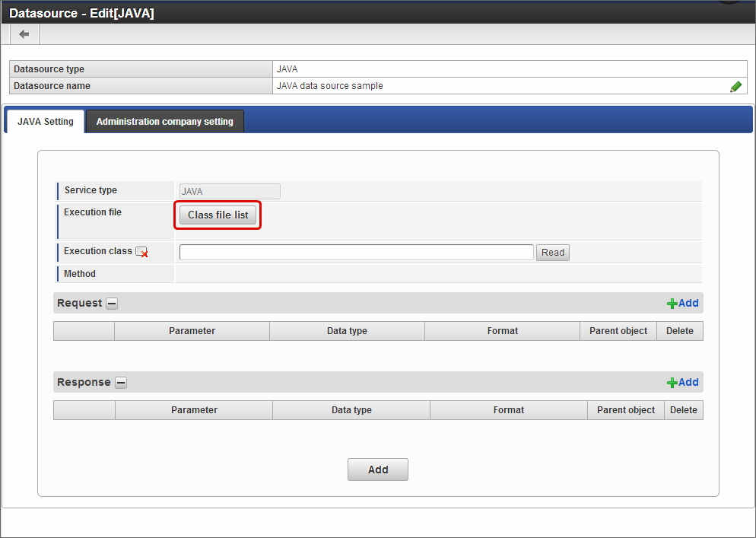Click the Datasource type value JAVA
Screen dimensions: 756x538
(x=287, y=69)
